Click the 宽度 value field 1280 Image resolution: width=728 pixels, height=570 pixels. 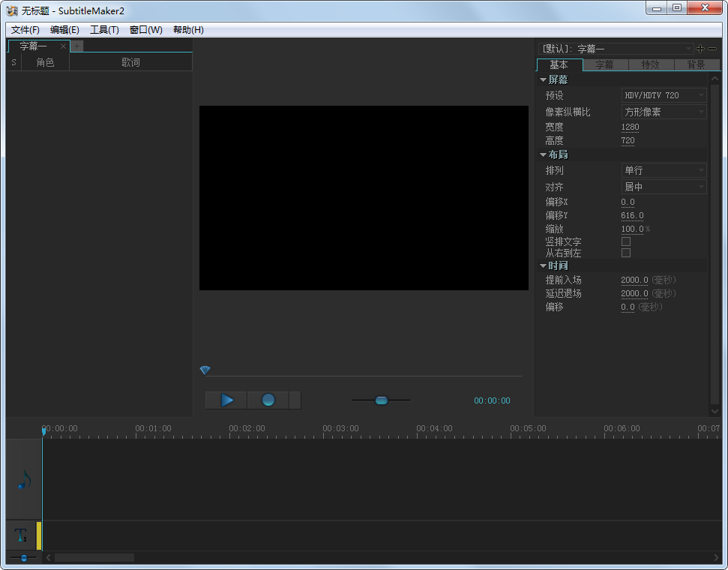[x=630, y=127]
